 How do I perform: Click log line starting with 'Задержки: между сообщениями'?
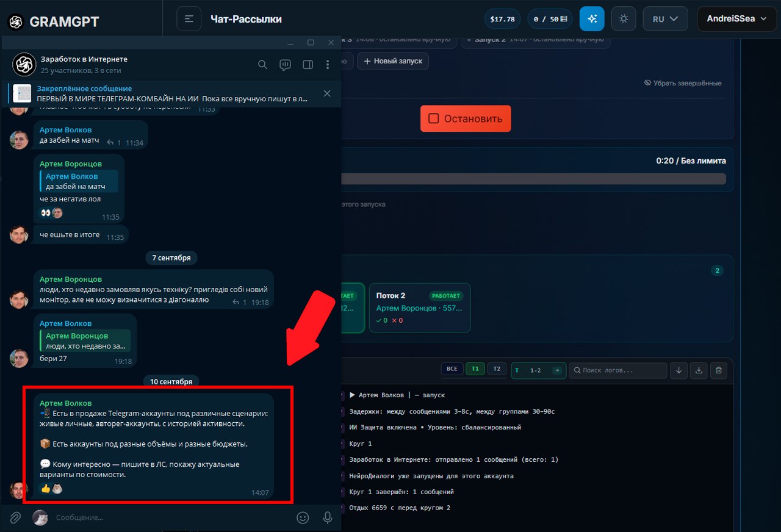tap(452, 411)
